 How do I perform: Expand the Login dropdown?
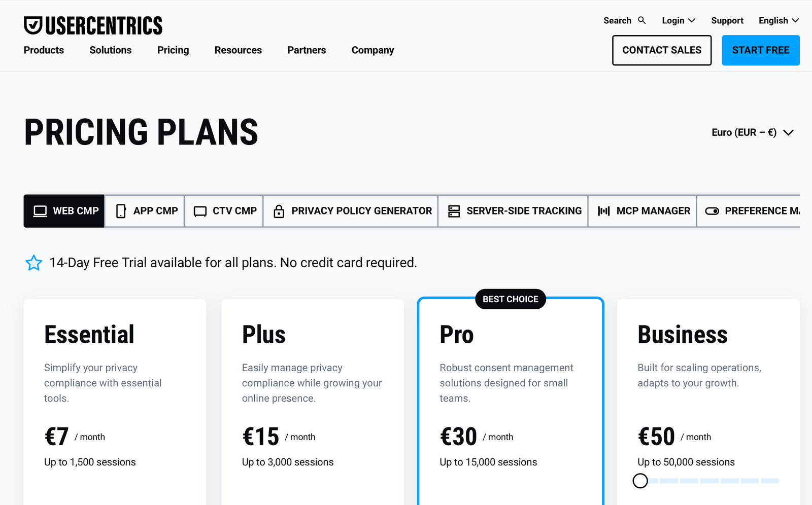[678, 20]
